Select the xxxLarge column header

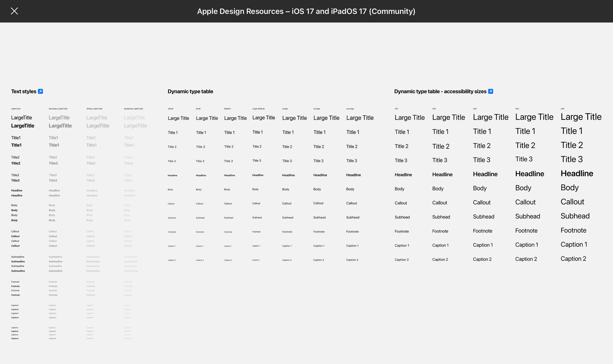pyautogui.click(x=350, y=109)
